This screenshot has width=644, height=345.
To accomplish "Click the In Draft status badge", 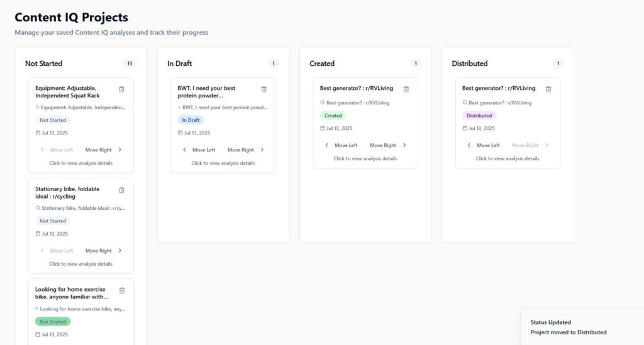I will click(x=191, y=120).
